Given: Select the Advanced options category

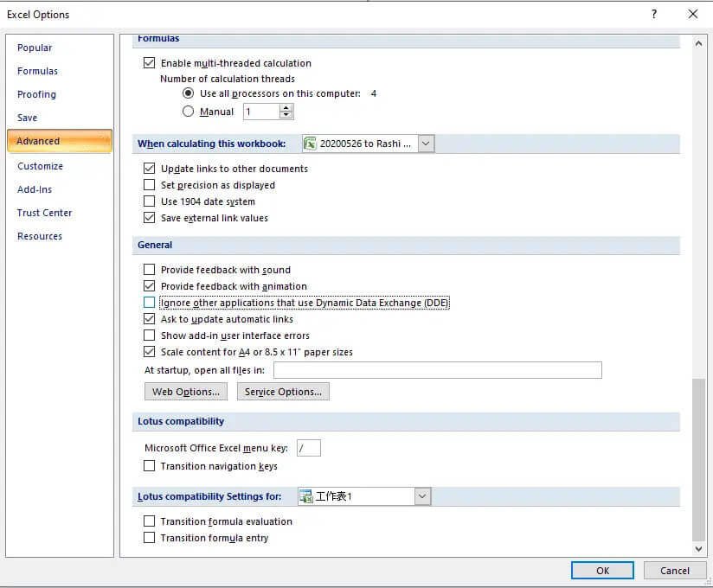Looking at the screenshot, I should (x=60, y=141).
